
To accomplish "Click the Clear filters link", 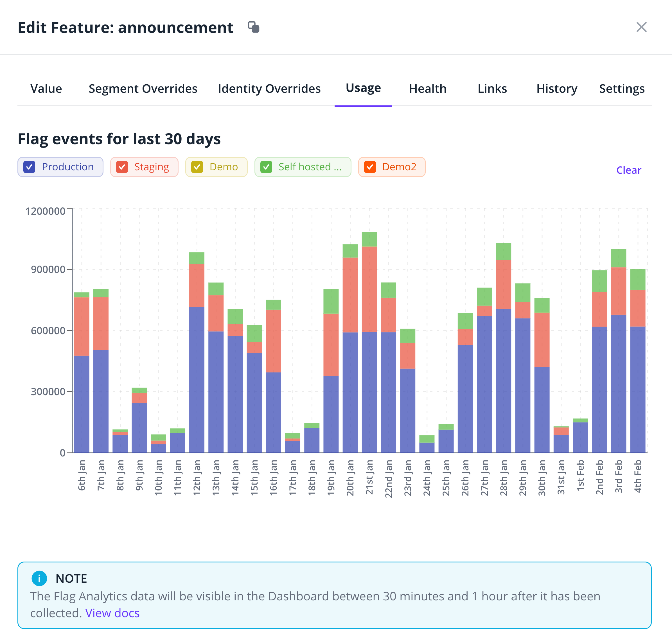I will 628,170.
